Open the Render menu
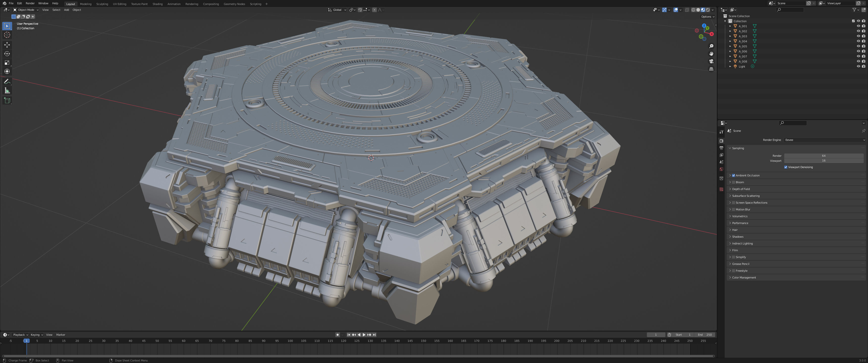Image resolution: width=868 pixels, height=363 pixels. (x=30, y=3)
